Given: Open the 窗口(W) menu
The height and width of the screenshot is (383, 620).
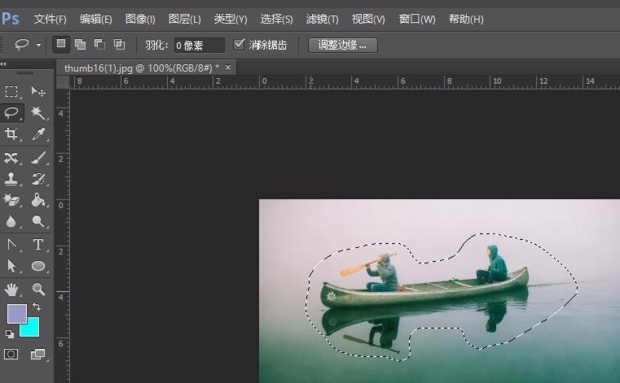Looking at the screenshot, I should (417, 19).
